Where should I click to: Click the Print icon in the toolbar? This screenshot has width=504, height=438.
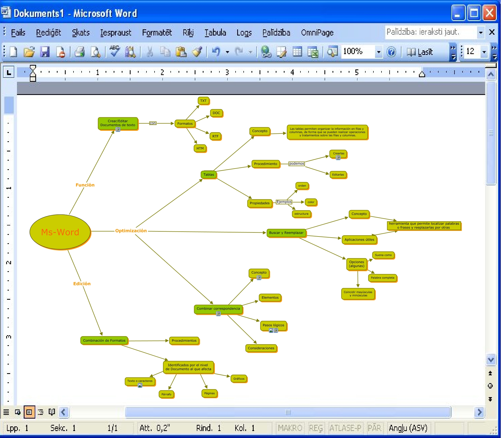pyautogui.click(x=79, y=52)
